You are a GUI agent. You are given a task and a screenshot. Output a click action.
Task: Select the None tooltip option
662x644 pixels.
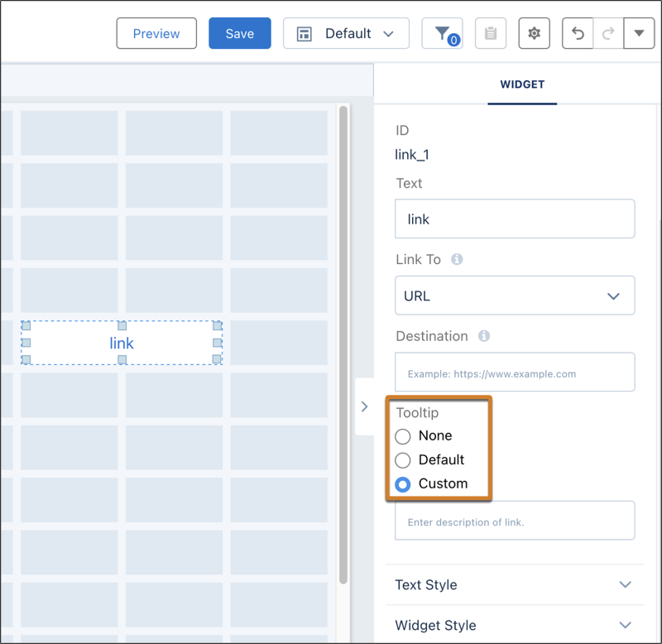pos(403,436)
